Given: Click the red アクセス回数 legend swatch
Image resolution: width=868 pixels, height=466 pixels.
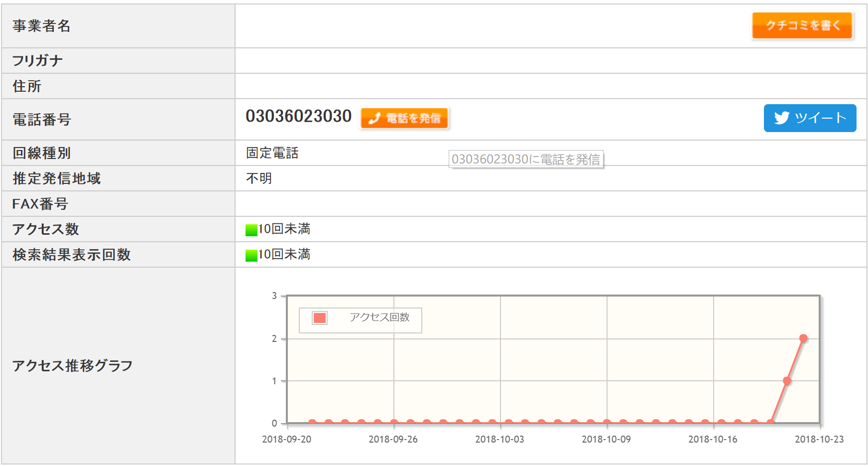Looking at the screenshot, I should (x=319, y=318).
